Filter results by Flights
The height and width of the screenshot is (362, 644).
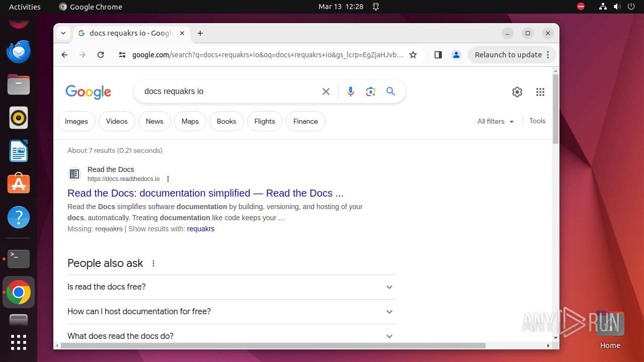point(265,121)
